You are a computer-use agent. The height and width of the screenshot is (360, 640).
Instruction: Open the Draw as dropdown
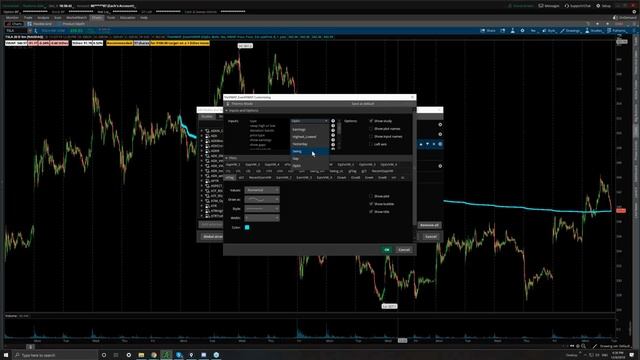(x=262, y=200)
